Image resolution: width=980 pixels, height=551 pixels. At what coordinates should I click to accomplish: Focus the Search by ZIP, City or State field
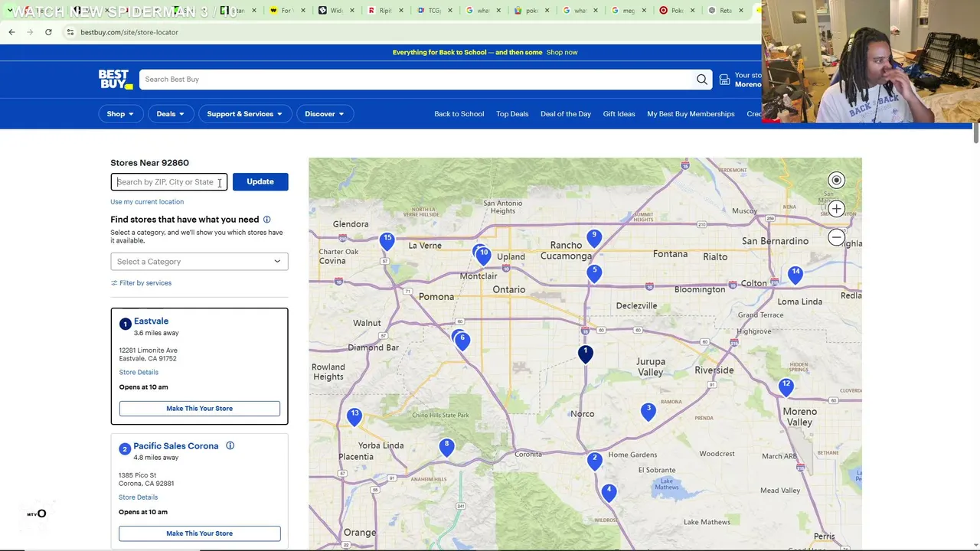pyautogui.click(x=168, y=182)
